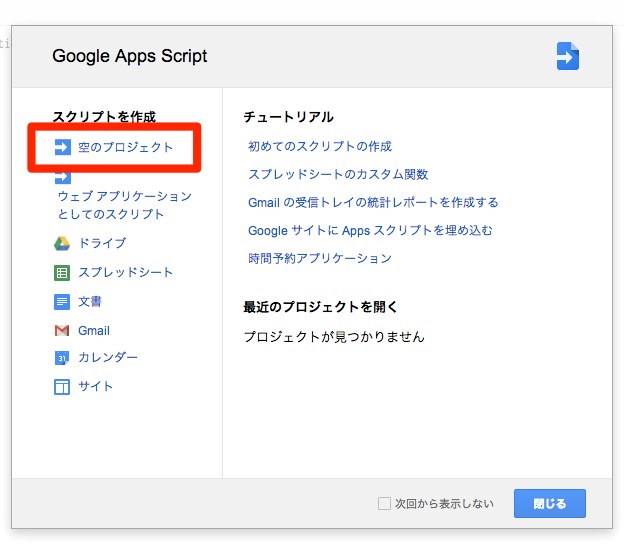Click the blue arrow icon beside 空のプロジェクト
The height and width of the screenshot is (548, 624).
coord(62,147)
